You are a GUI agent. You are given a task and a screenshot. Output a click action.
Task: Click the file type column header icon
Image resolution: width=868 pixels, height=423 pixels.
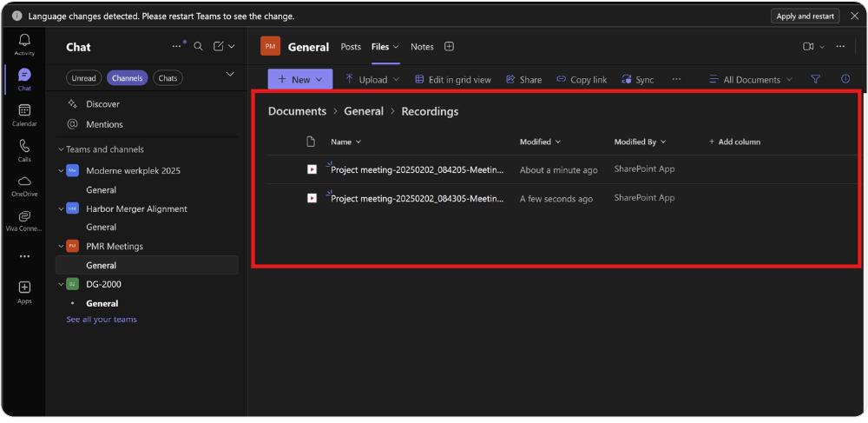(311, 142)
